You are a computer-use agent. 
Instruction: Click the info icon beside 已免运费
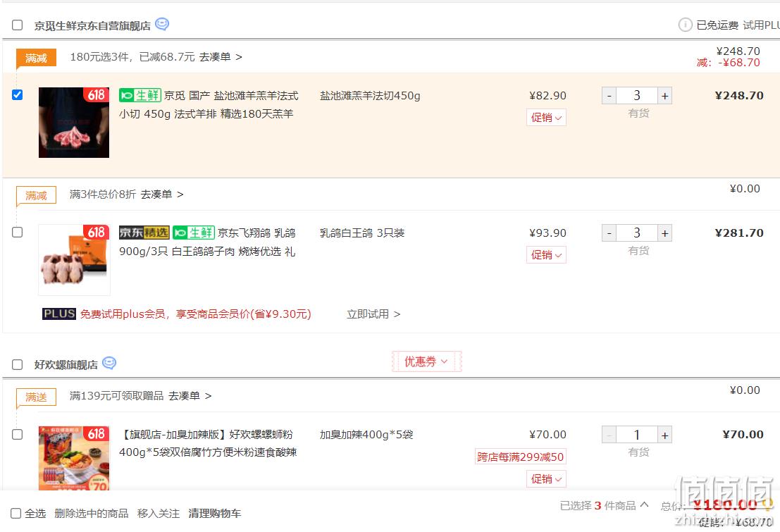(685, 25)
